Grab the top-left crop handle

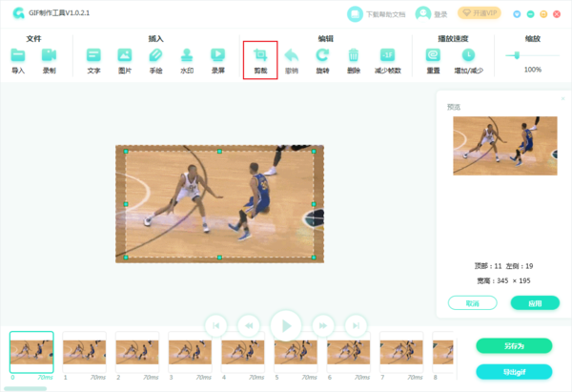126,151
